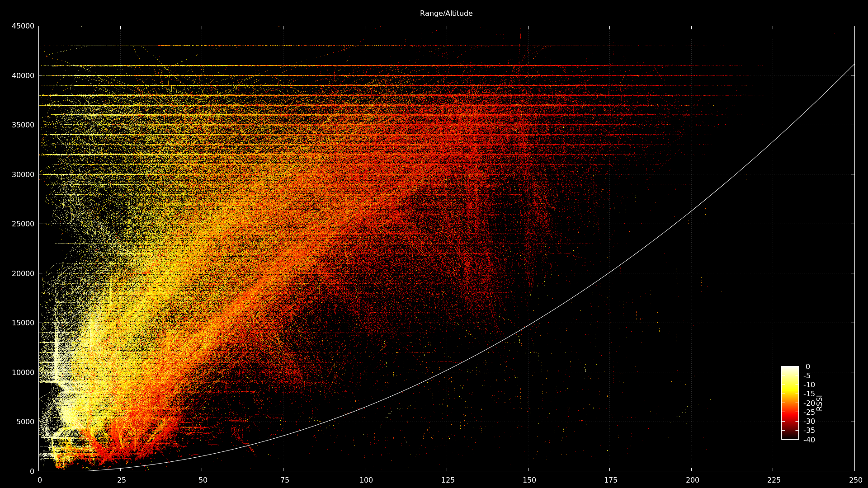Click the 30000 y-axis tick label
Screen dimensions: 868x488
[23, 174]
